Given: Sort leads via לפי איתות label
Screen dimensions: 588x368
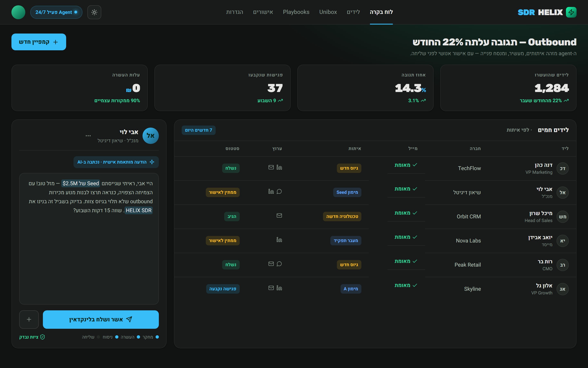Looking at the screenshot, I should pyautogui.click(x=519, y=130).
